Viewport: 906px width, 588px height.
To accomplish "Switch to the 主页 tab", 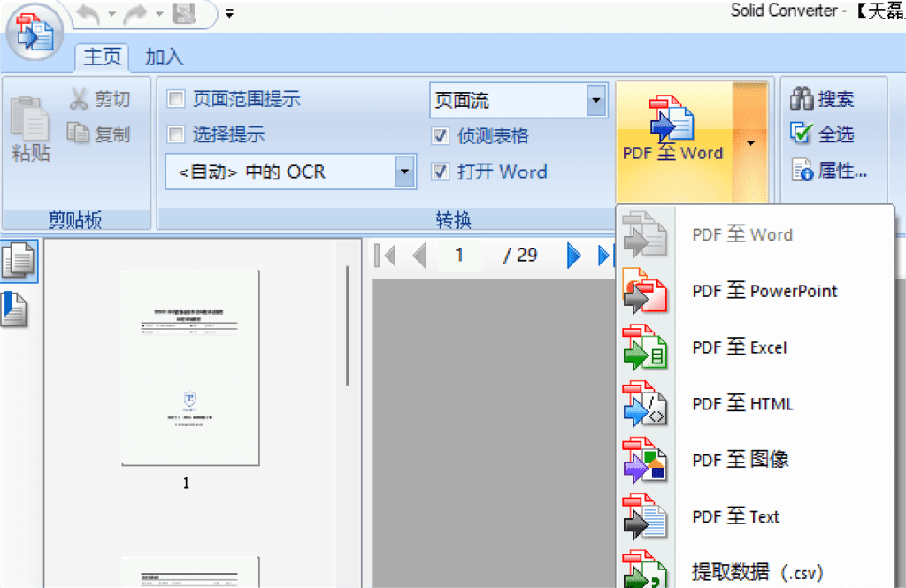I will coord(103,57).
